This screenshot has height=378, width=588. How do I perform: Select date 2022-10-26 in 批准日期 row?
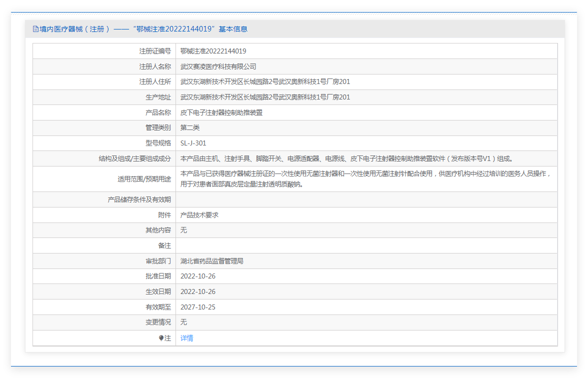click(198, 276)
